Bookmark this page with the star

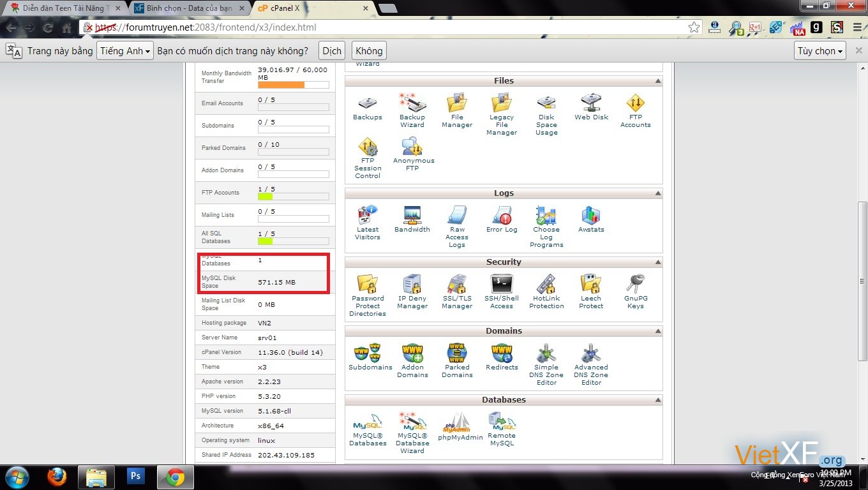[x=694, y=27]
